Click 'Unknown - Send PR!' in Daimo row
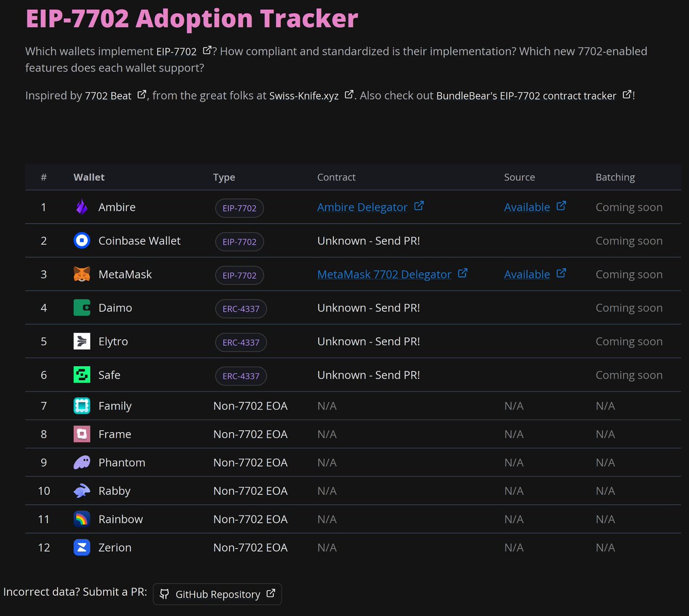689x616 pixels. coord(369,308)
